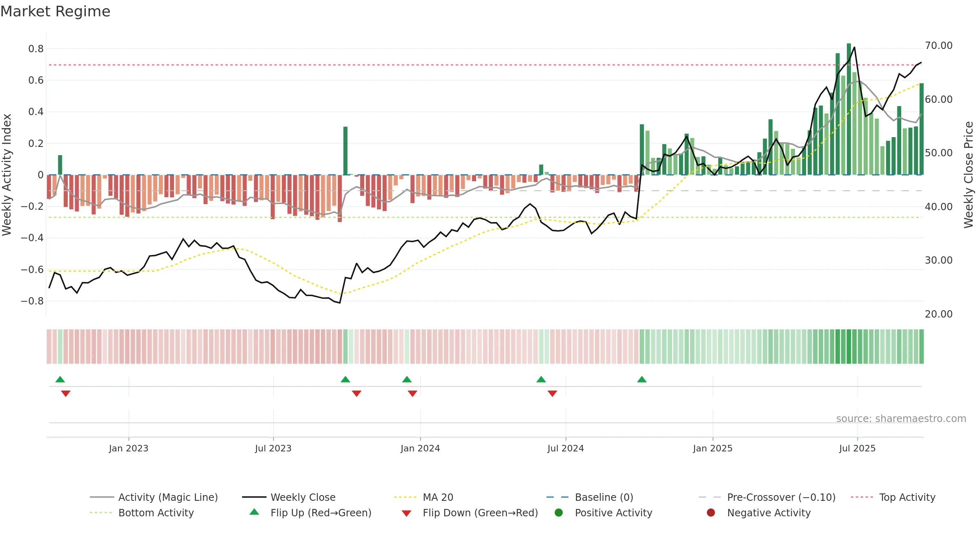Click Weekly Activity Index axis title
The height and width of the screenshot is (551, 980).
pos(7,175)
